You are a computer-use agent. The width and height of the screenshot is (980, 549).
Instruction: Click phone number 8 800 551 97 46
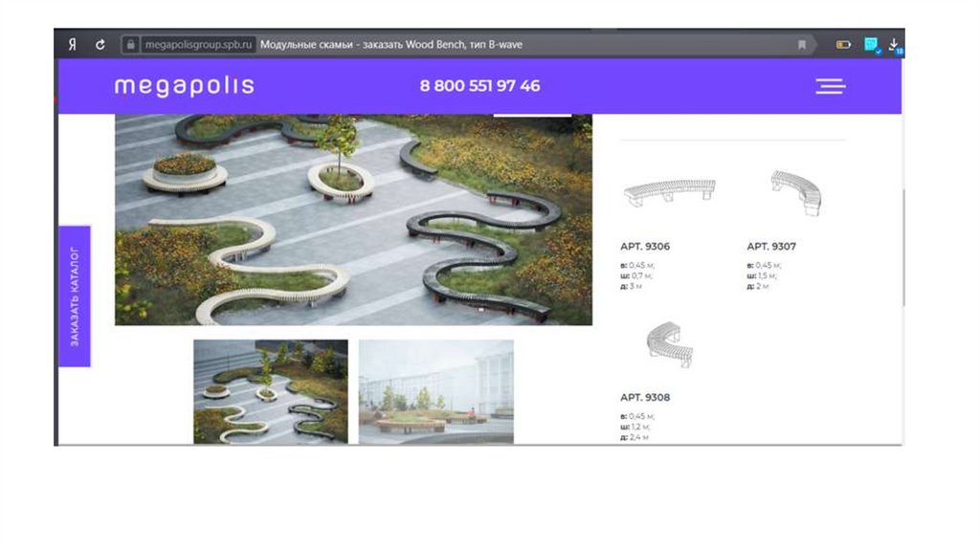click(479, 86)
